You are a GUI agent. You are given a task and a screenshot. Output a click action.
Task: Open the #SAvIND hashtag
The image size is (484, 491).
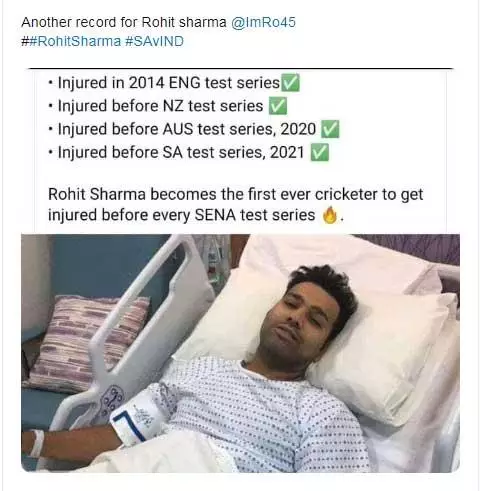pyautogui.click(x=155, y=42)
